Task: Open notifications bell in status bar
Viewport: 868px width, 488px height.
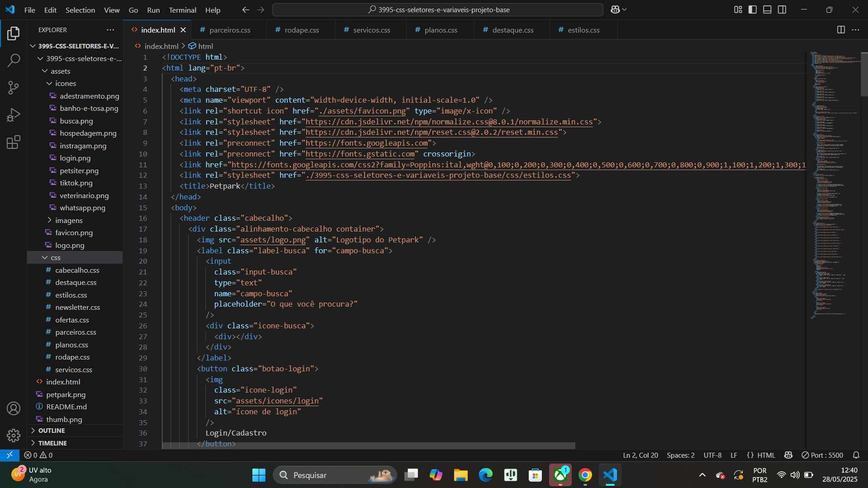Action: [856, 455]
